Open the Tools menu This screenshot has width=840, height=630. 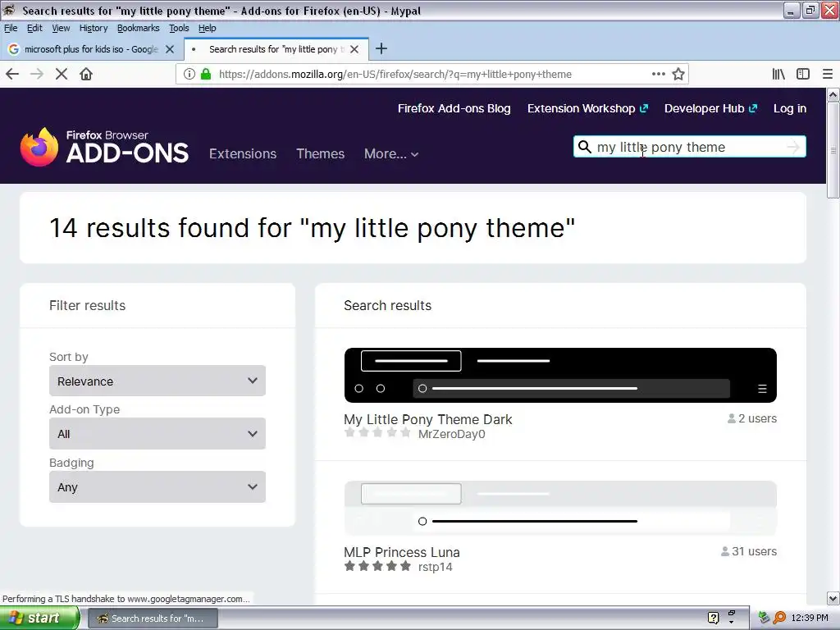tap(179, 28)
